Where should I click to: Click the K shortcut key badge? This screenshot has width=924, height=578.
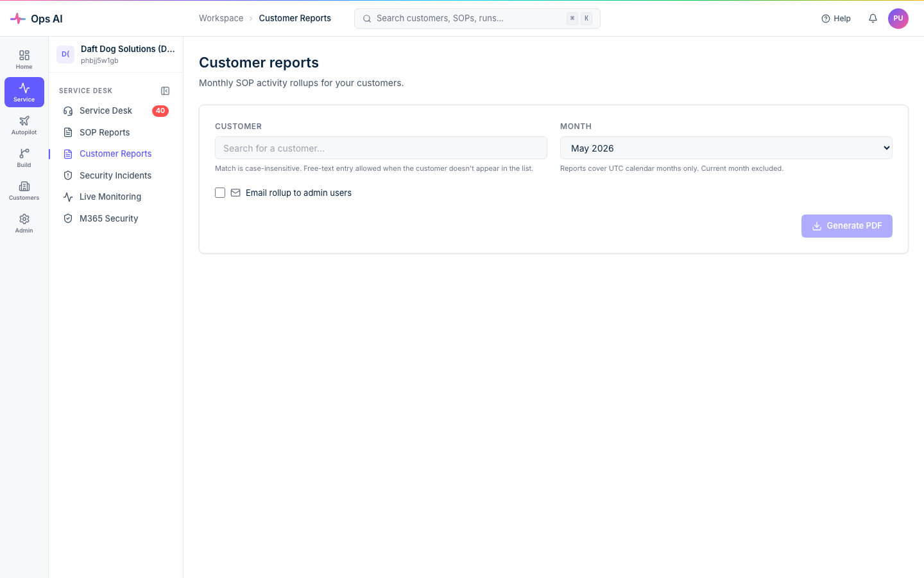click(586, 19)
